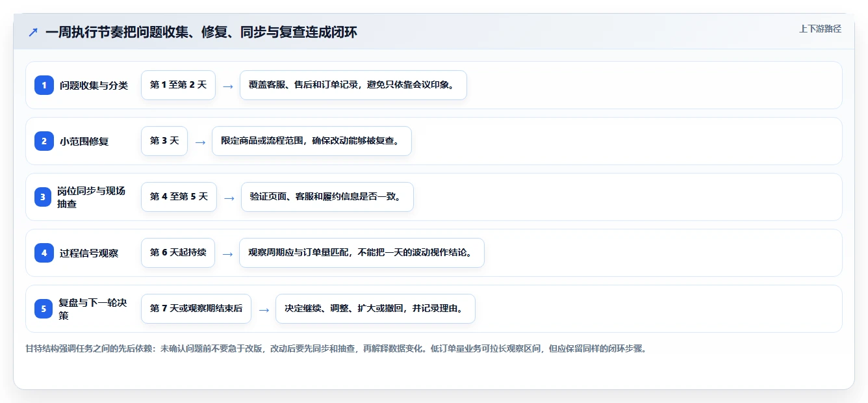The image size is (868, 403).
Task: Click the description 观察周期应与订单量匹配
Action: point(362,253)
